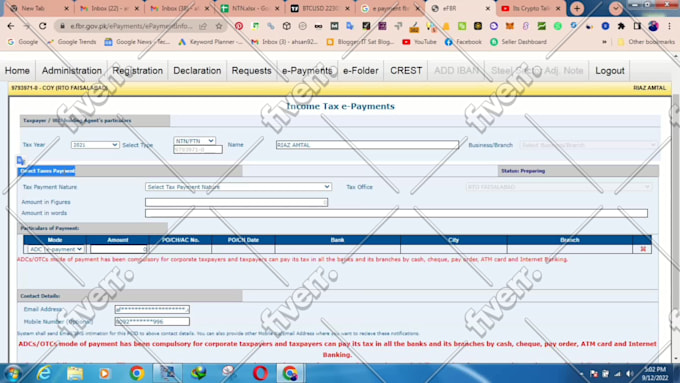Click the share page icon in address bar
The height and width of the screenshot is (383, 680).
[x=203, y=26]
